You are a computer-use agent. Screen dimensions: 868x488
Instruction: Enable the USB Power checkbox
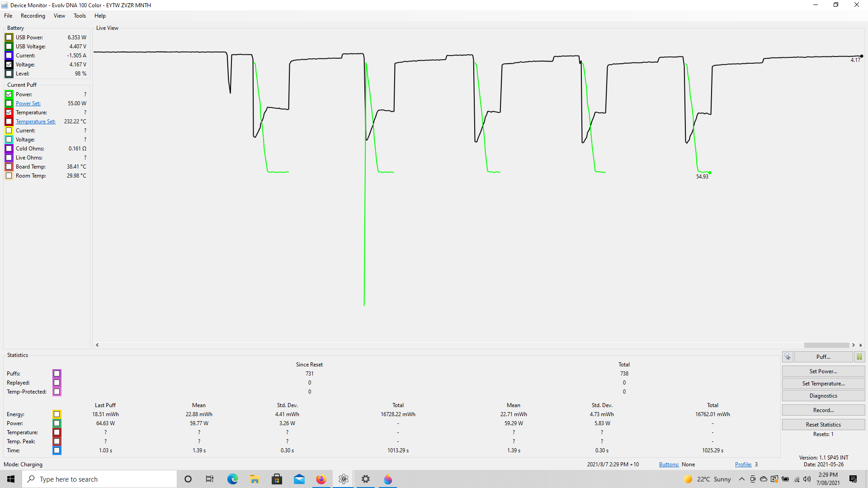point(9,38)
